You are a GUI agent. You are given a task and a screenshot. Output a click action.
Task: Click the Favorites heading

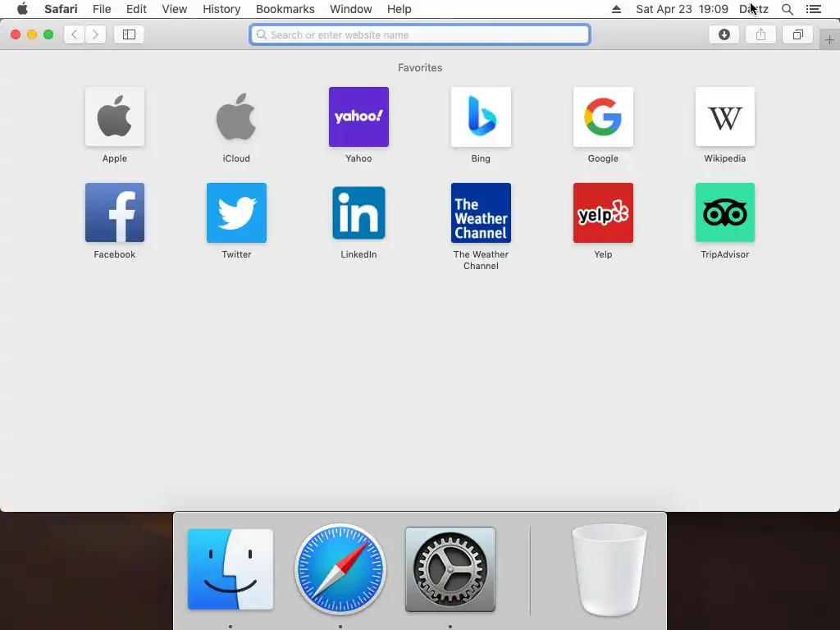point(420,67)
